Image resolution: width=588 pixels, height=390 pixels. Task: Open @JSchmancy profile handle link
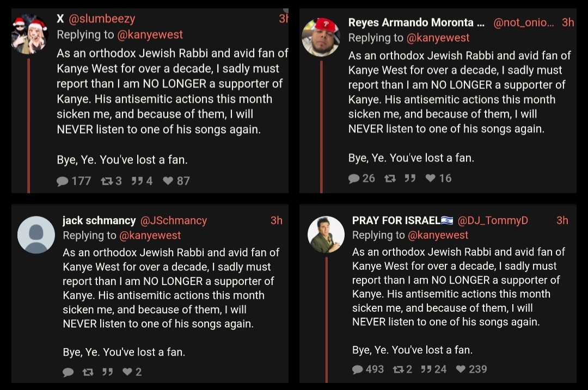(x=173, y=221)
